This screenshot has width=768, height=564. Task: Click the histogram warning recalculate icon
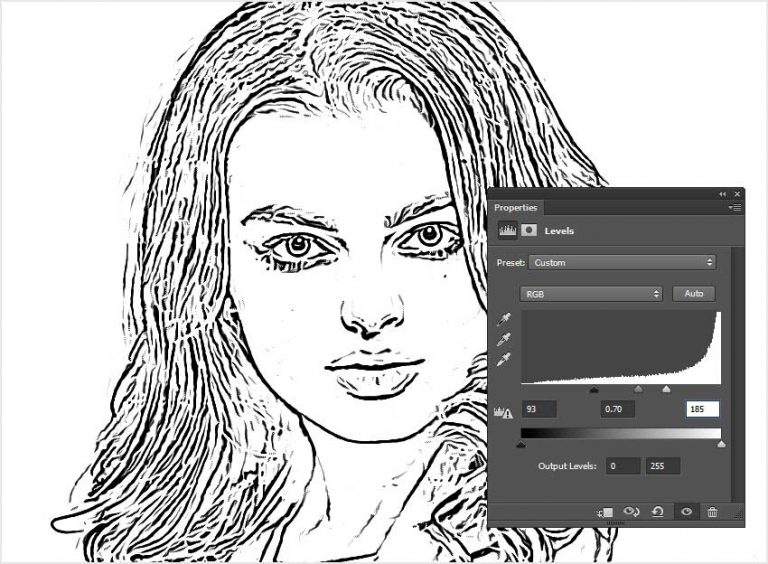point(503,412)
